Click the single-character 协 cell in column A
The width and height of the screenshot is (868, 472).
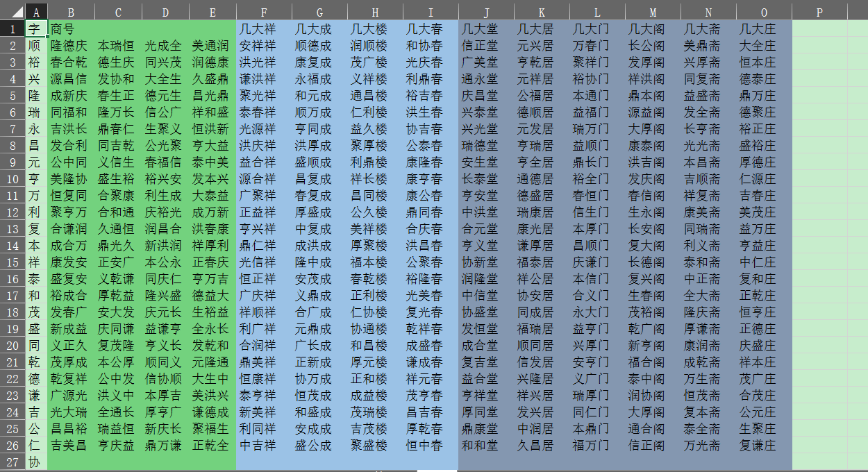pyautogui.click(x=35, y=462)
